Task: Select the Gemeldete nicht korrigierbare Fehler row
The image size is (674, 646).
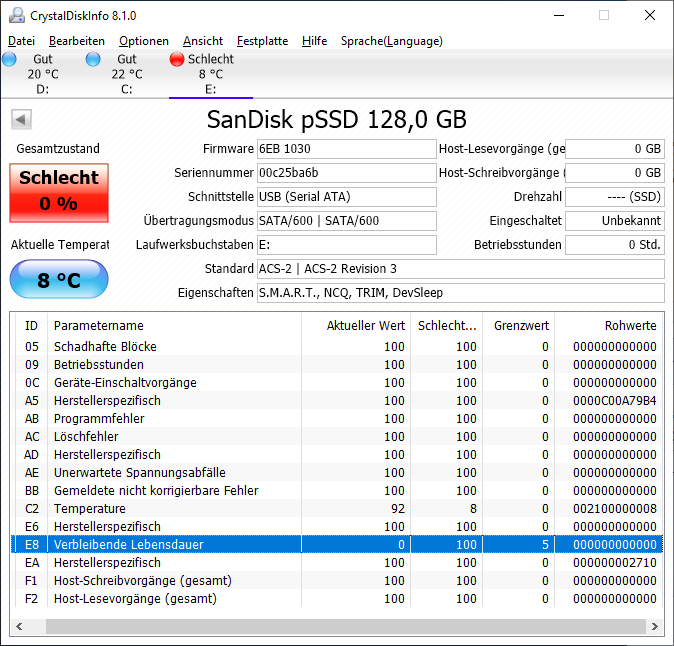Action: click(337, 491)
